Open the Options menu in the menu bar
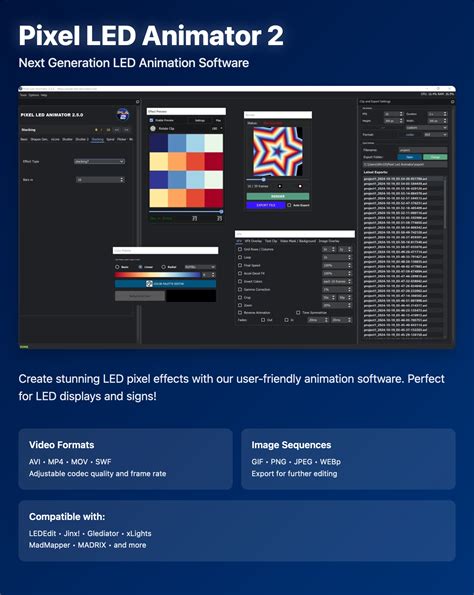 (x=34, y=95)
